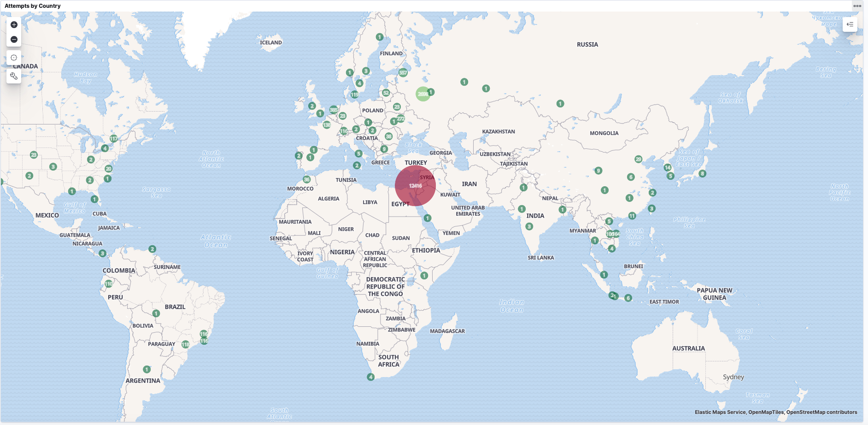This screenshot has height=425, width=868.
Task: Open the Elastic Maps Service link
Action: 720,412
